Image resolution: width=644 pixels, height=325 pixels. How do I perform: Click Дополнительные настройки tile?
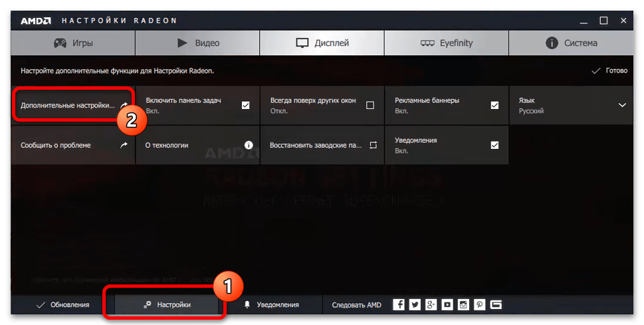pyautogui.click(x=66, y=105)
